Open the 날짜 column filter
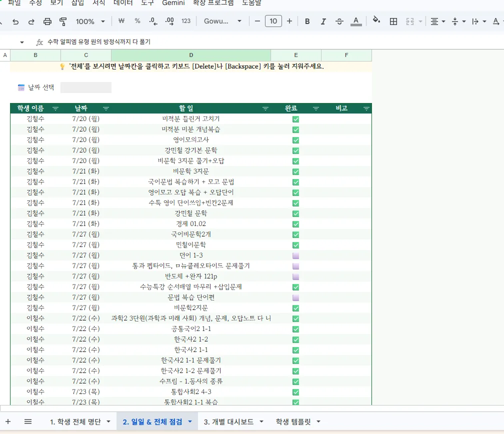 (x=106, y=108)
